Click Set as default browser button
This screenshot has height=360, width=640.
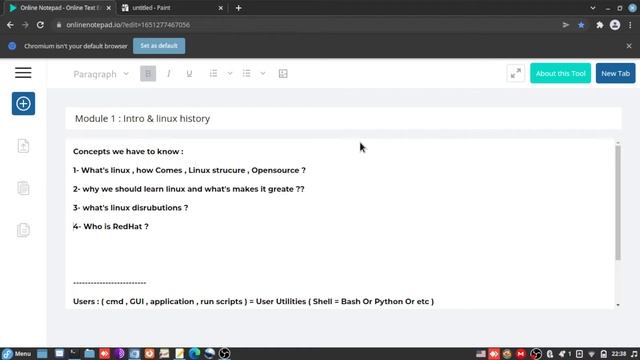click(x=159, y=46)
